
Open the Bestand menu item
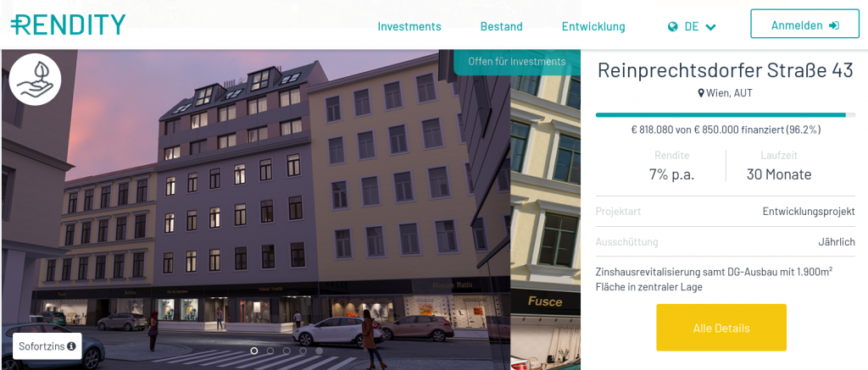(502, 26)
